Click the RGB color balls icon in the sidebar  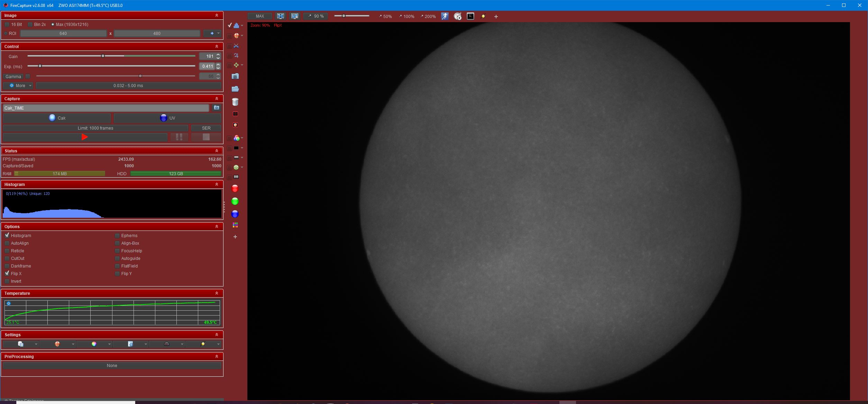[x=236, y=138]
